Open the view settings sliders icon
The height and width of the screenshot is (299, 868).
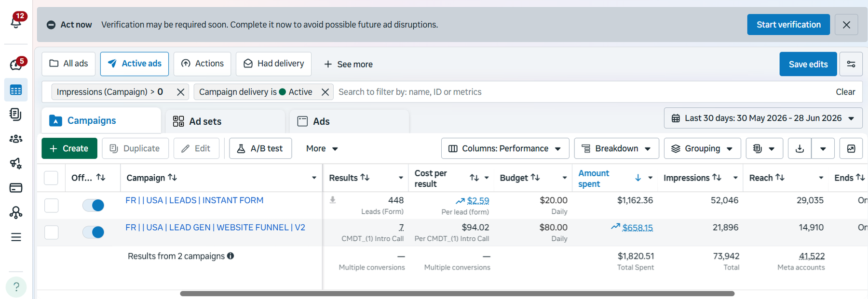tap(851, 64)
